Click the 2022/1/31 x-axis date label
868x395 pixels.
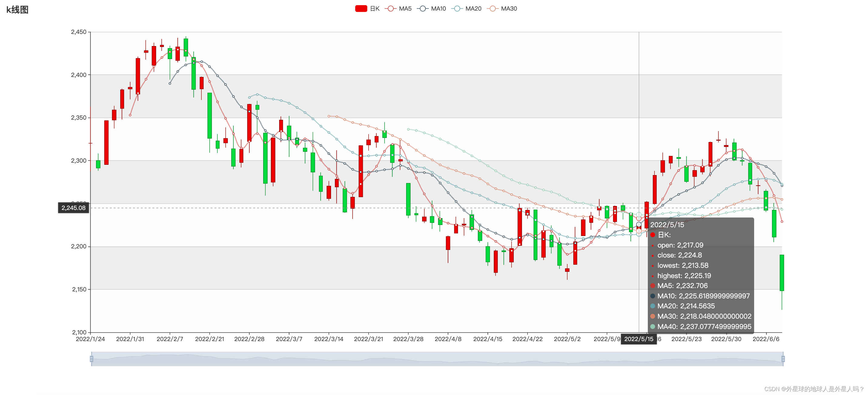click(130, 339)
